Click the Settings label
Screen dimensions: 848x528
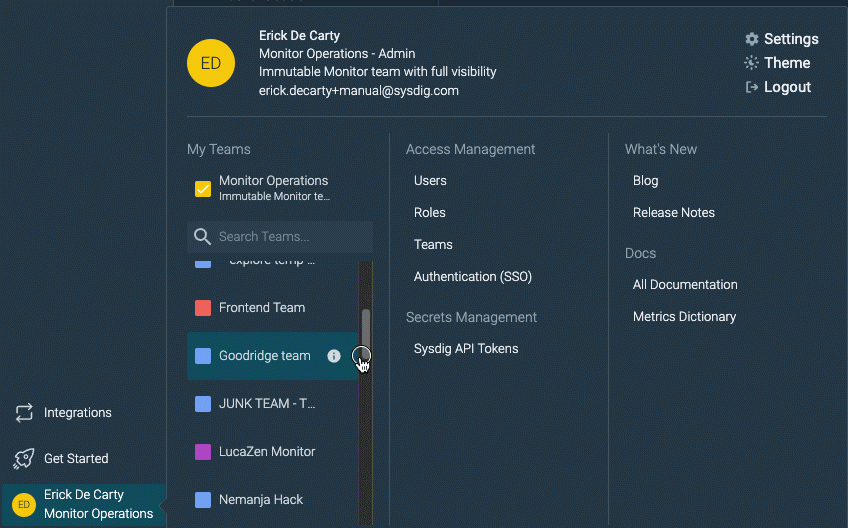click(791, 39)
